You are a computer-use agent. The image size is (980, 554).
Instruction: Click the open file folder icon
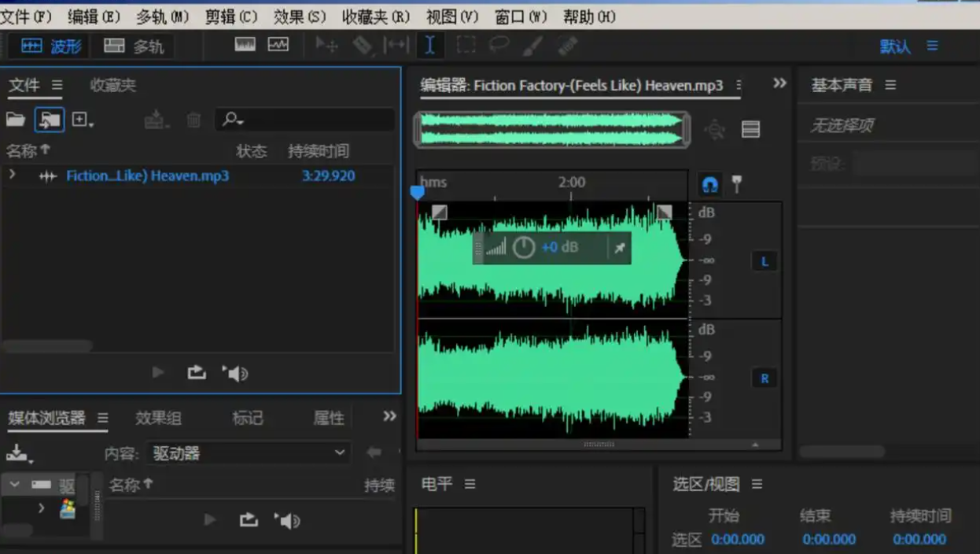click(16, 120)
